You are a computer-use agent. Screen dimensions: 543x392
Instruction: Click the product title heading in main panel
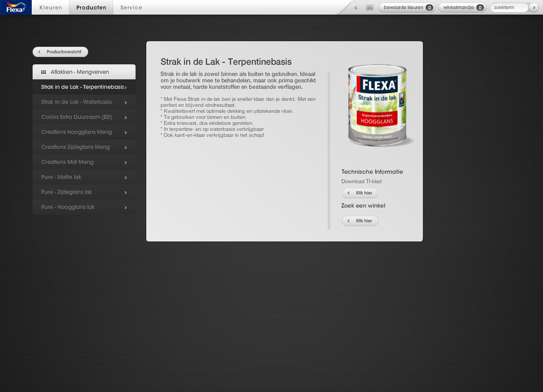226,62
